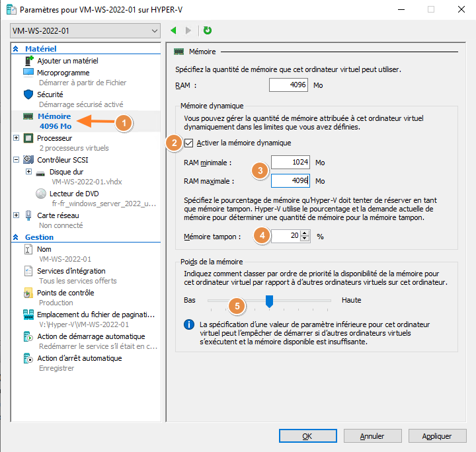The height and width of the screenshot is (452, 476).
Task: Click the RAM minimale 1024 field
Action: tap(290, 163)
